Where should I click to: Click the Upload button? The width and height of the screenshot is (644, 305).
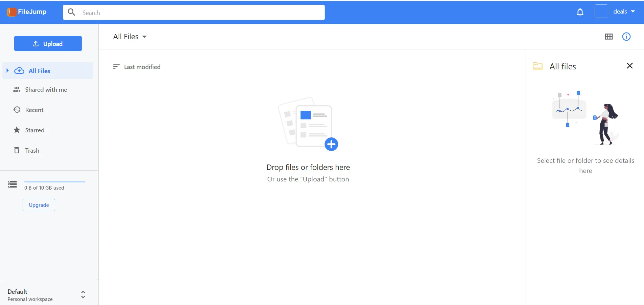(48, 43)
